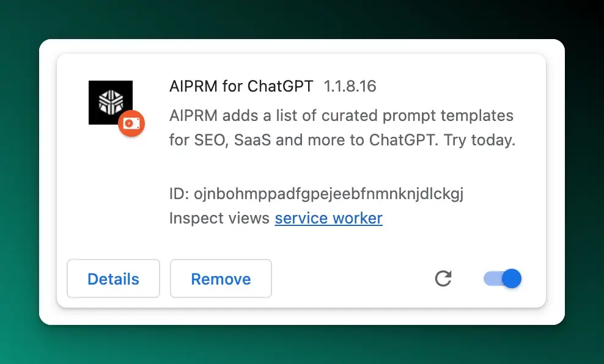Click empty space between Remove and reload icon
604x364 pixels.
click(353, 278)
